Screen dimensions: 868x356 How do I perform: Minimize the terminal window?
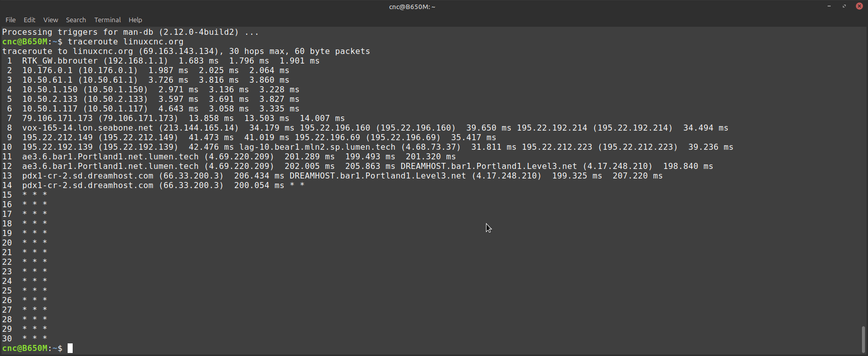click(x=829, y=6)
